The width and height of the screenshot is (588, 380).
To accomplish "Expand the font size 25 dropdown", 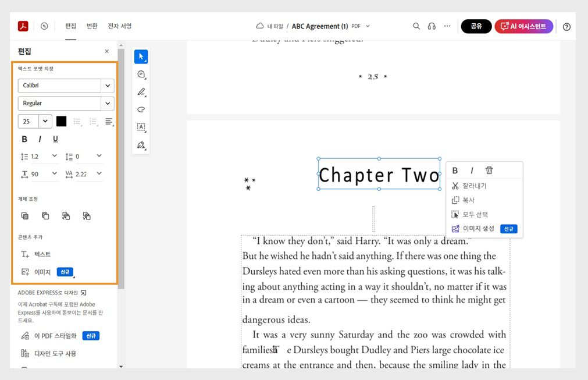I will tap(45, 121).
